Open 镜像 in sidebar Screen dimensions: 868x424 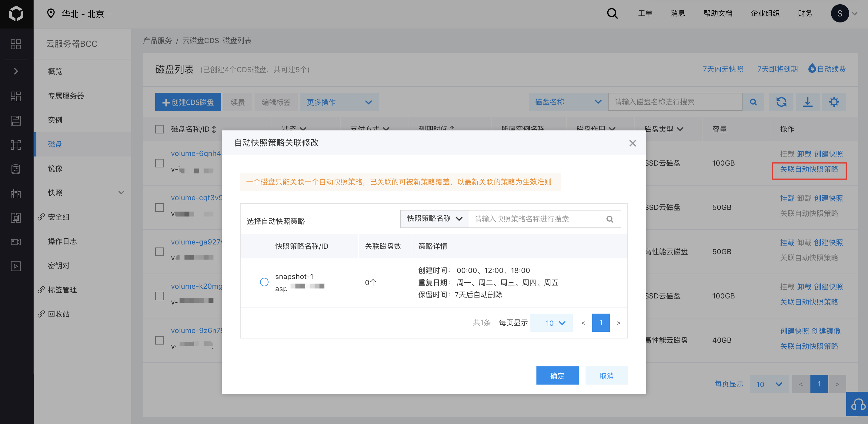click(55, 168)
